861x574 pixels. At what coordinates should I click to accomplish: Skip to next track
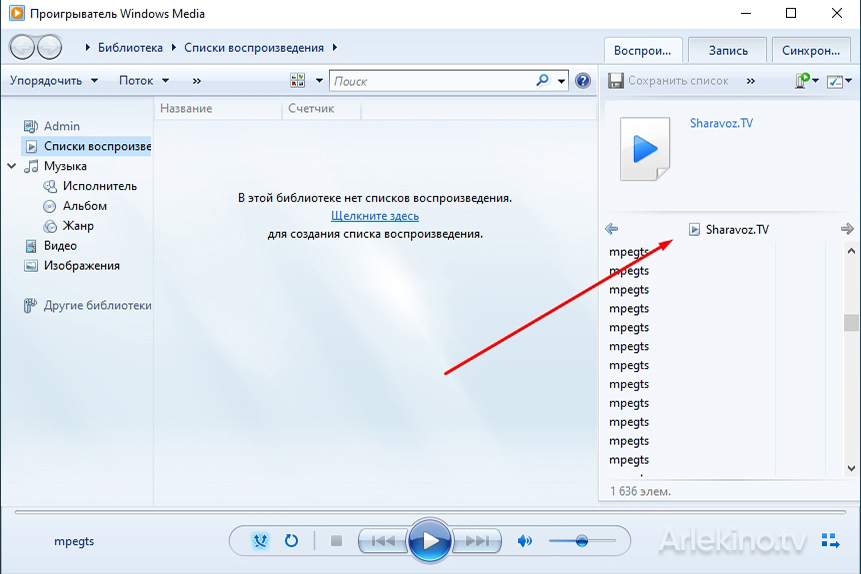(477, 541)
